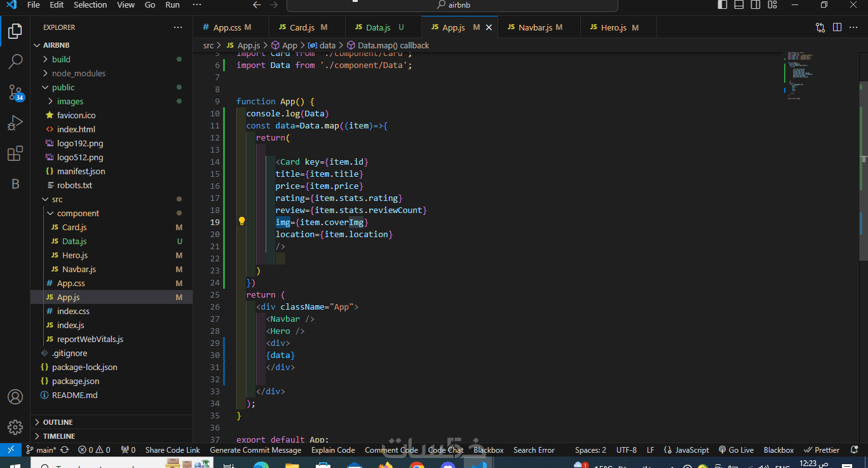Click the Data.map() callback breadcrumb
The image size is (868, 468).
[388, 45]
